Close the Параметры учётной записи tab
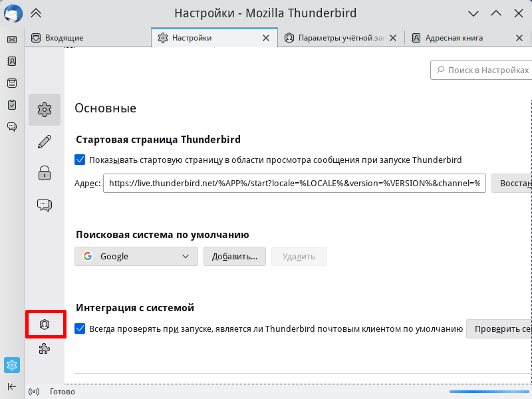Viewport: 532px width, 399px height. 393,38
